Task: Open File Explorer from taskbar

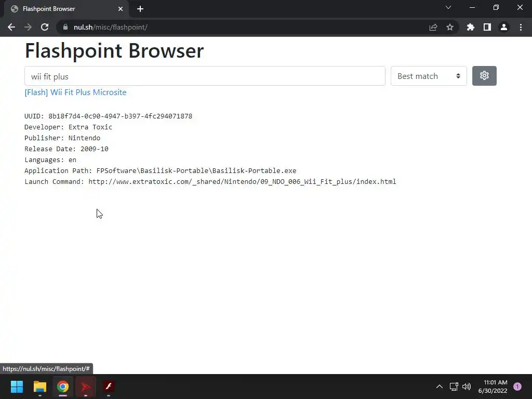Action: [x=39, y=387]
